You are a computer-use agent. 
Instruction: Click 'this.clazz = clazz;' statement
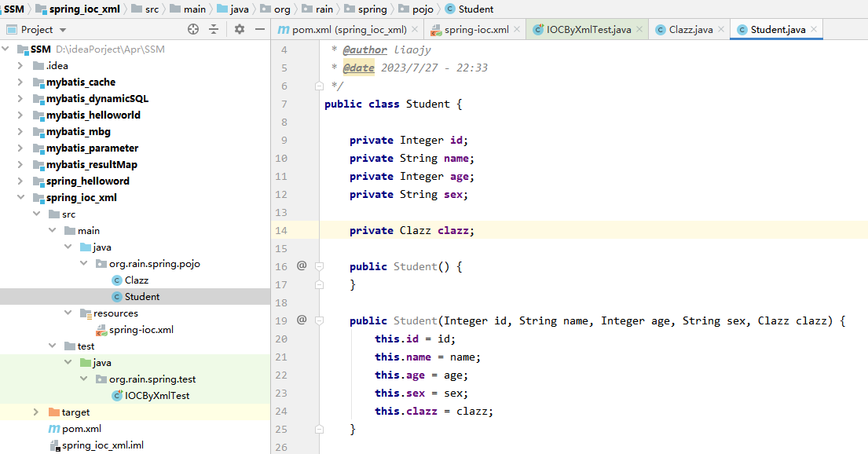coord(434,411)
